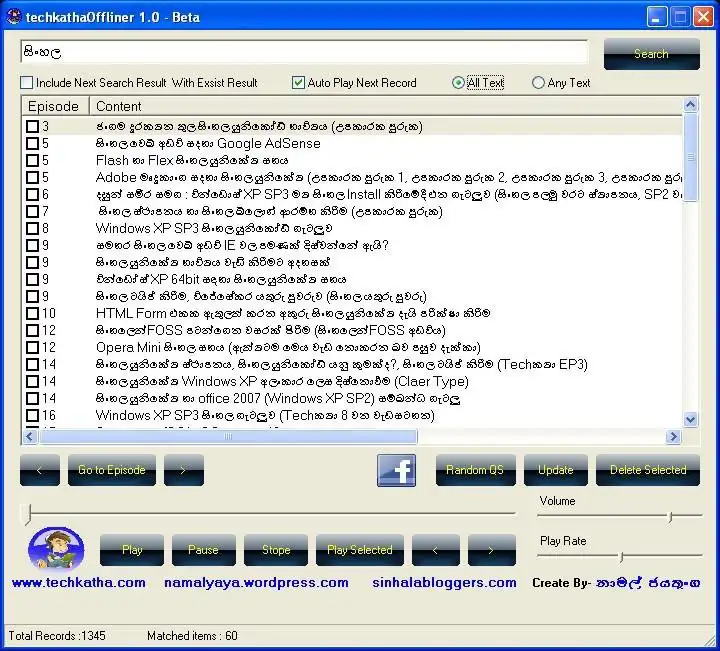Click next track arrow in playback row
720x651 pixels.
pyautogui.click(x=492, y=550)
